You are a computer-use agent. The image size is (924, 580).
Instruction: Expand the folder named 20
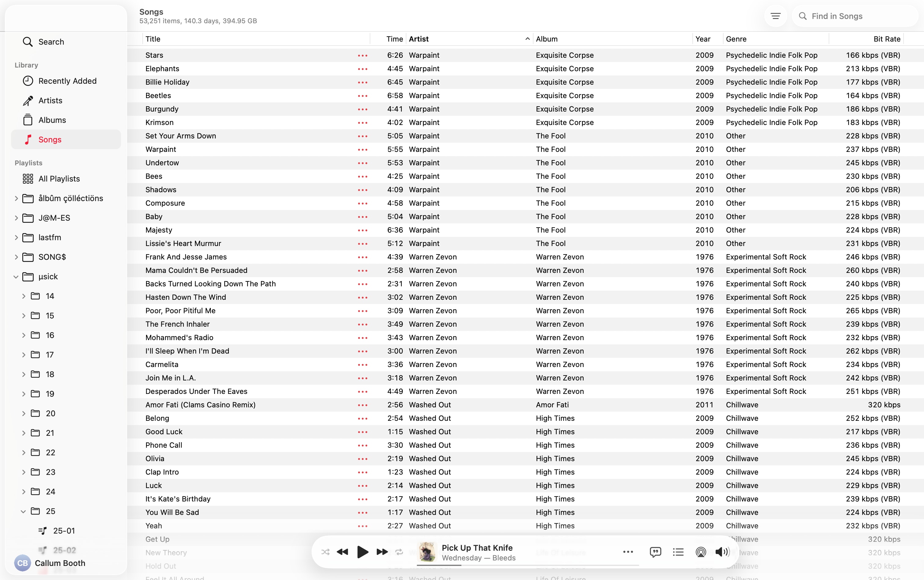(x=24, y=413)
